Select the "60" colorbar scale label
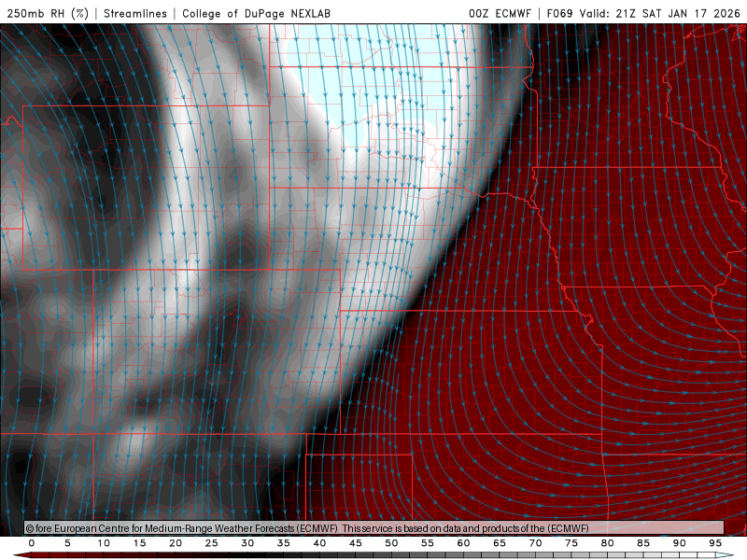 pos(463,543)
